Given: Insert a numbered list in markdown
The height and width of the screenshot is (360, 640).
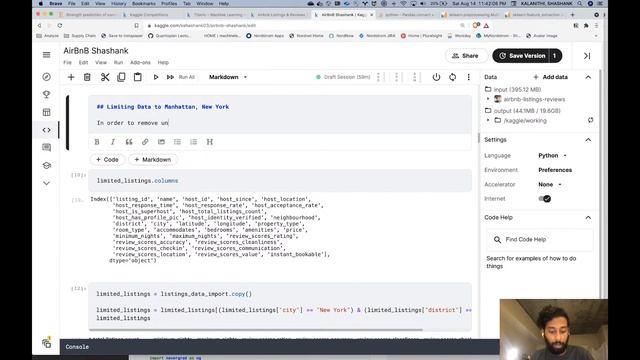Looking at the screenshot, I should pos(193,142).
